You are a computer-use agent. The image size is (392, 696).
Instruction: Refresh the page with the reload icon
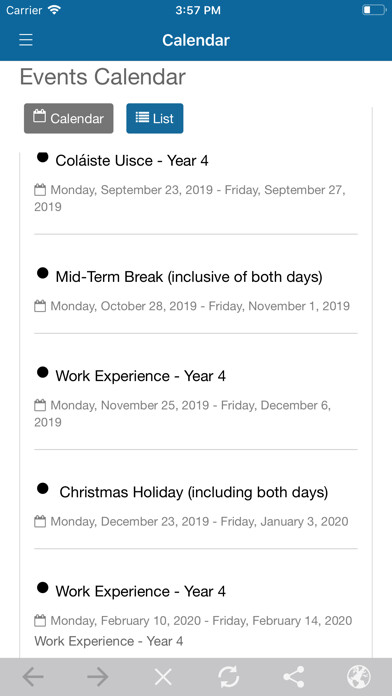tap(228, 677)
